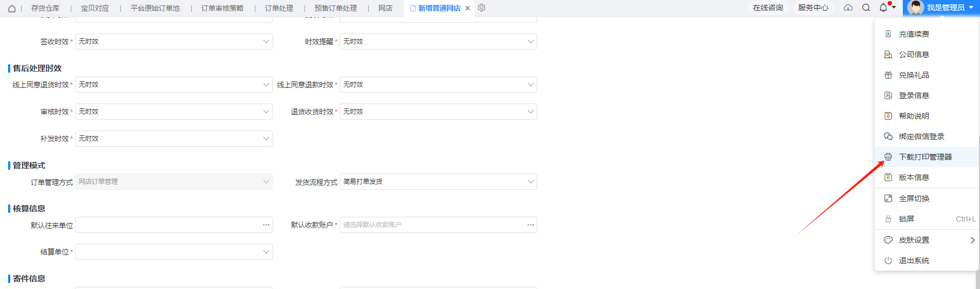Open the 时效提醒 dropdown
The width and height of the screenshot is (980, 289).
click(438, 42)
